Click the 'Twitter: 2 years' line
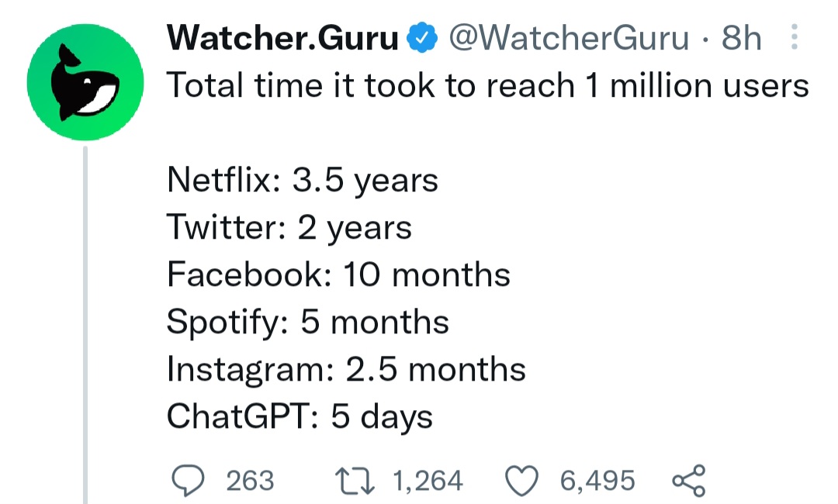This screenshot has width=838, height=504. coord(289,228)
